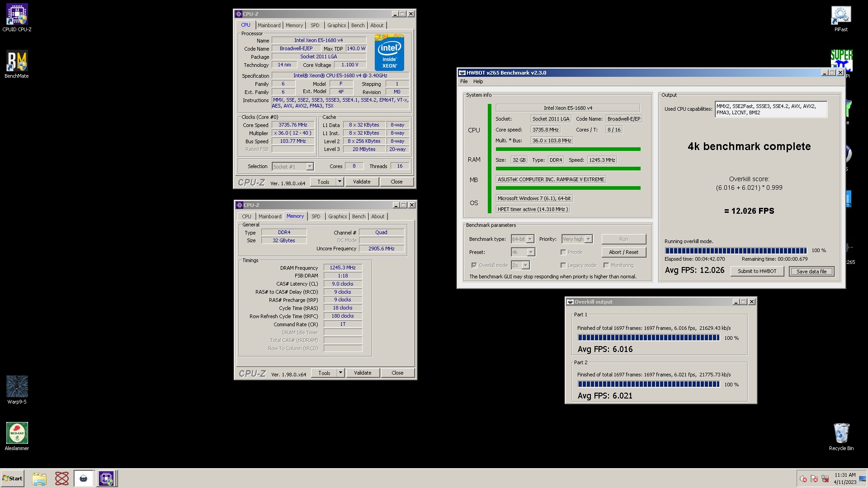Image resolution: width=868 pixels, height=488 pixels.
Task: Click the show desktop tray icon
Action: tap(863, 479)
